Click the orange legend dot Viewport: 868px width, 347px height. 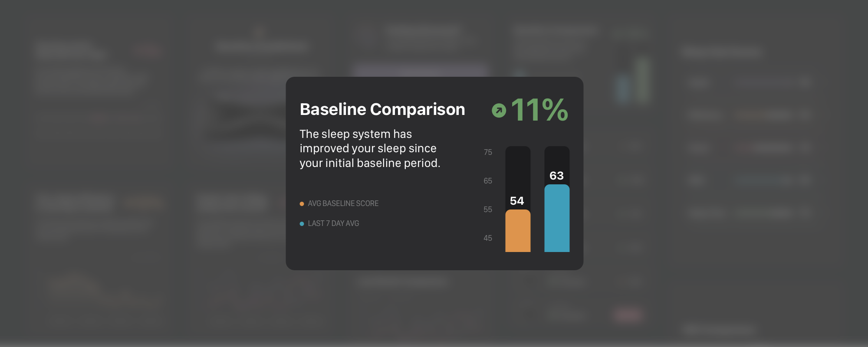302,204
